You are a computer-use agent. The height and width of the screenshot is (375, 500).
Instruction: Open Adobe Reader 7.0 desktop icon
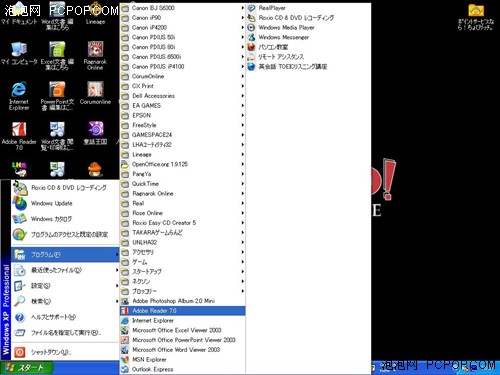(x=19, y=136)
